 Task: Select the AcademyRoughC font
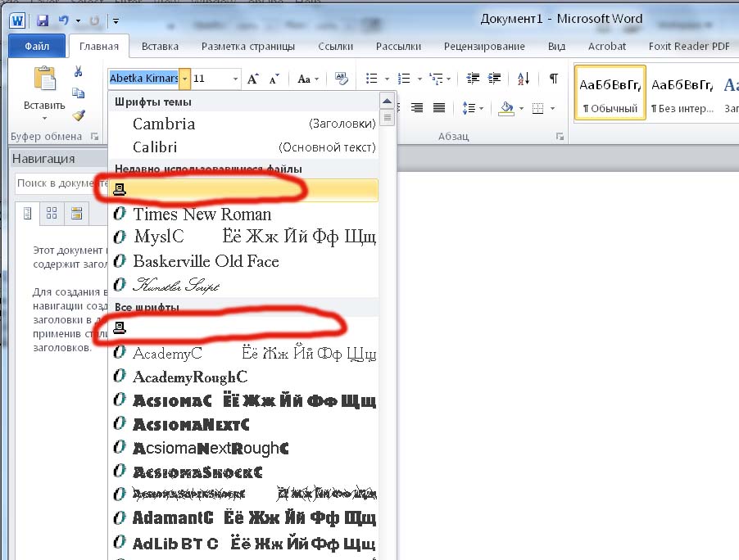point(243,377)
